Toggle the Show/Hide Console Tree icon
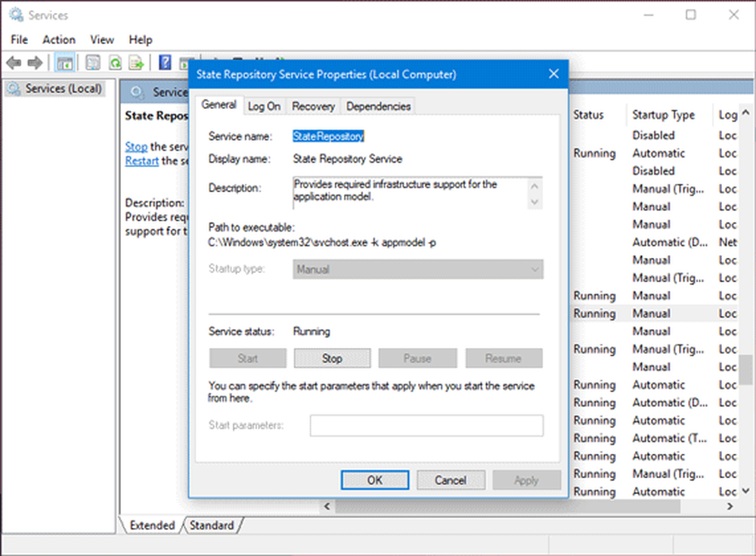Viewport: 756px width, 556px height. click(x=64, y=63)
